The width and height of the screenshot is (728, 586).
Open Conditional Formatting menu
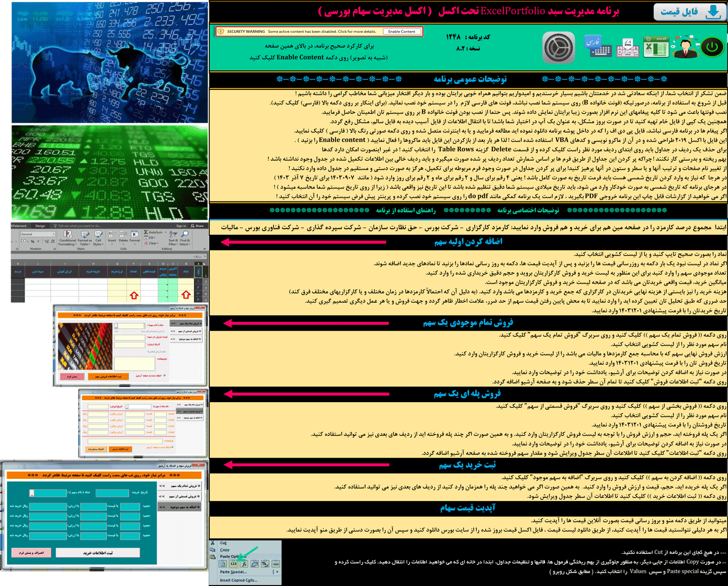pyautogui.click(x=67, y=238)
